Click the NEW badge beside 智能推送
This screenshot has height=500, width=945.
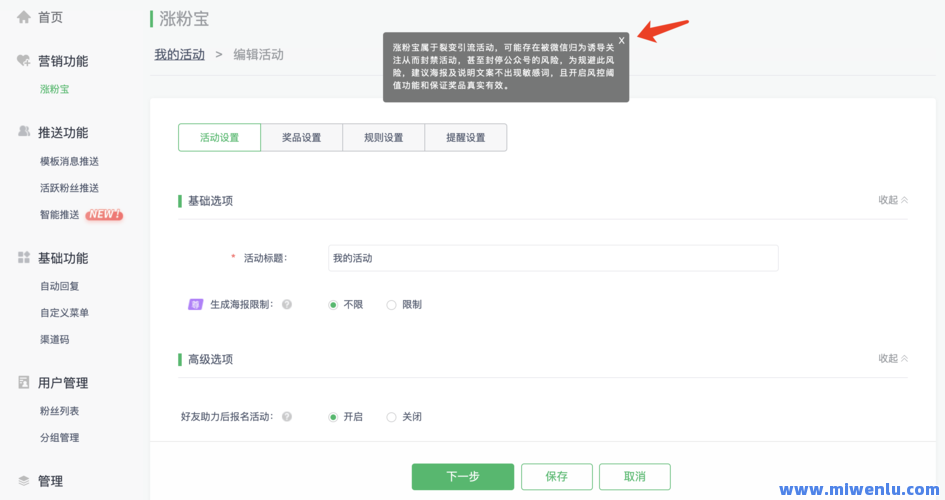(104, 214)
